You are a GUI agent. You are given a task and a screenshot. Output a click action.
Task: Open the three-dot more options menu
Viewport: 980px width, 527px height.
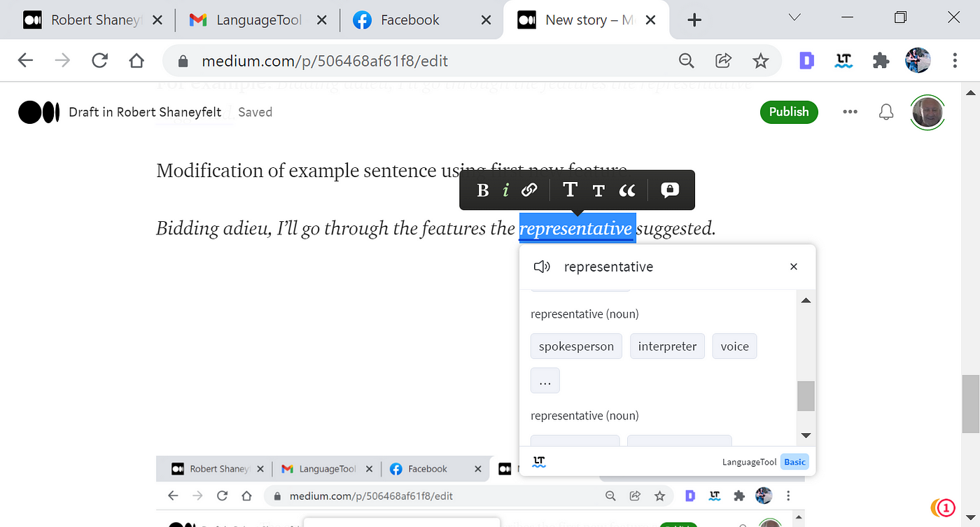click(850, 112)
